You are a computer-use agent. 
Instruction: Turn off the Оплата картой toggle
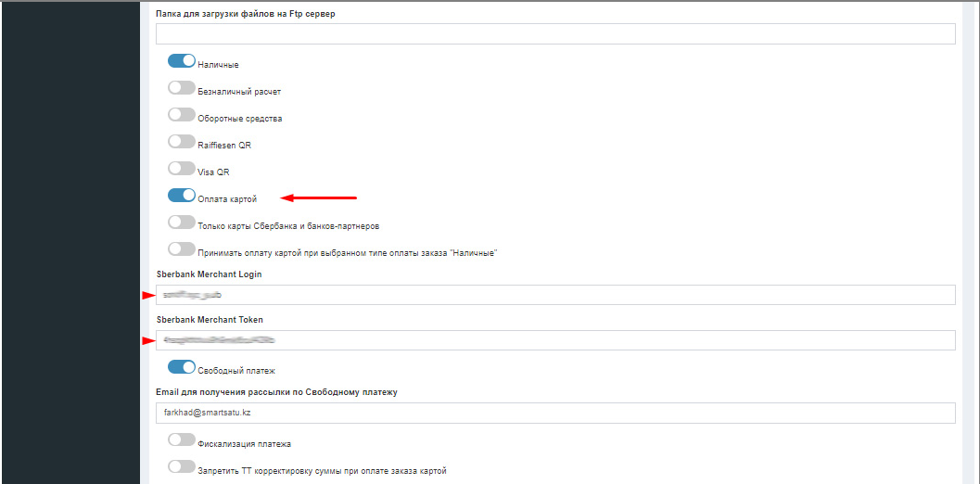point(182,196)
